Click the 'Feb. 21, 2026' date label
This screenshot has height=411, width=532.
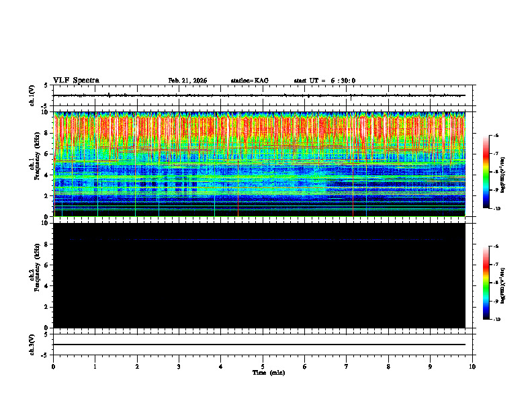click(187, 81)
